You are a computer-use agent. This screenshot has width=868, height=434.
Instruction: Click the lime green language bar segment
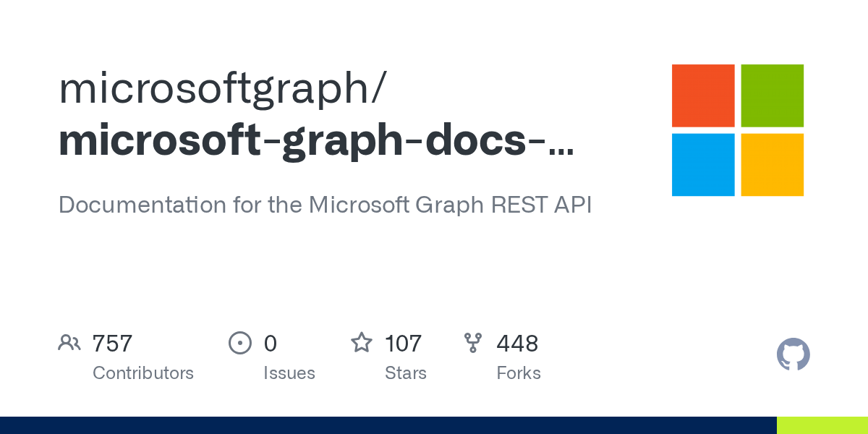[822, 425]
